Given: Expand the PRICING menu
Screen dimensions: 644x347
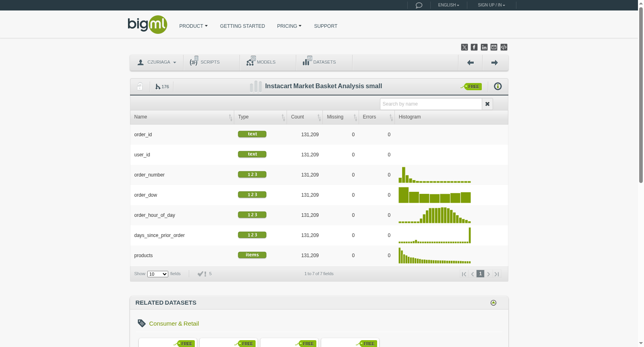Looking at the screenshot, I should (289, 26).
